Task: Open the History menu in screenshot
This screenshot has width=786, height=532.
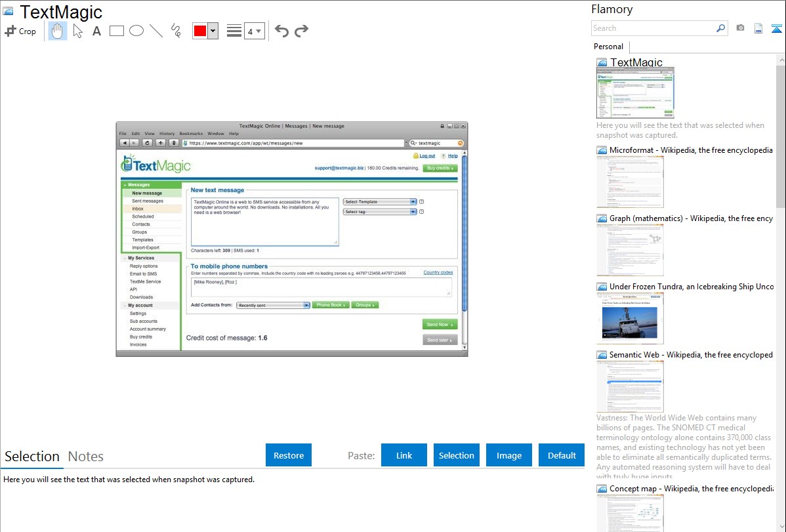Action: [x=167, y=134]
